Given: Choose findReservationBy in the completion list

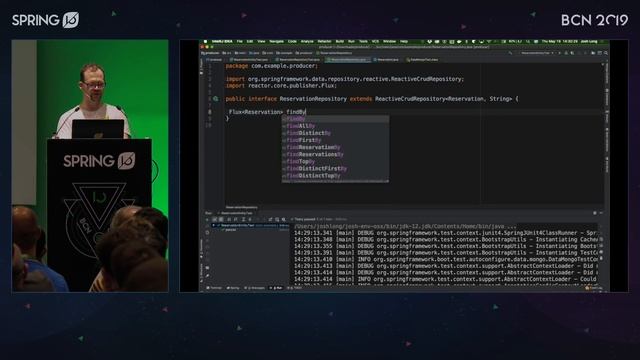Looking at the screenshot, I should pos(335,147).
